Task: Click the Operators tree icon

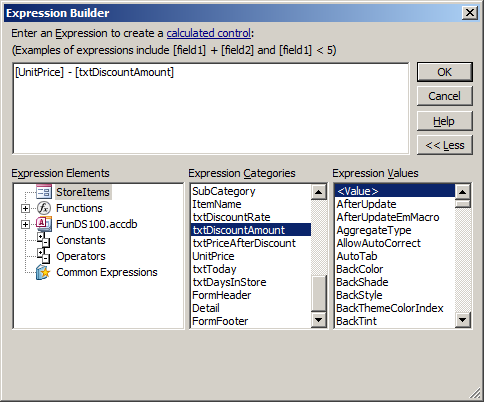Action: tap(43, 256)
